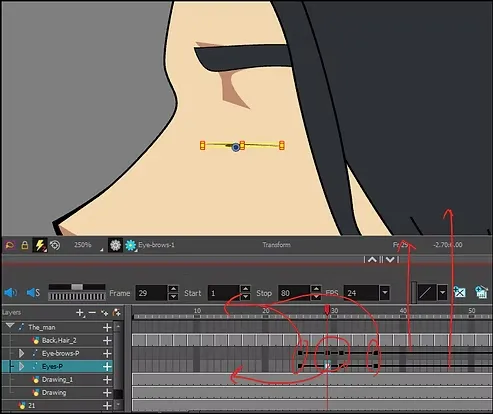Viewport: 493px width, 414px height.
Task: Toggle the sound scrubbing speaker S icon
Action: click(x=33, y=293)
